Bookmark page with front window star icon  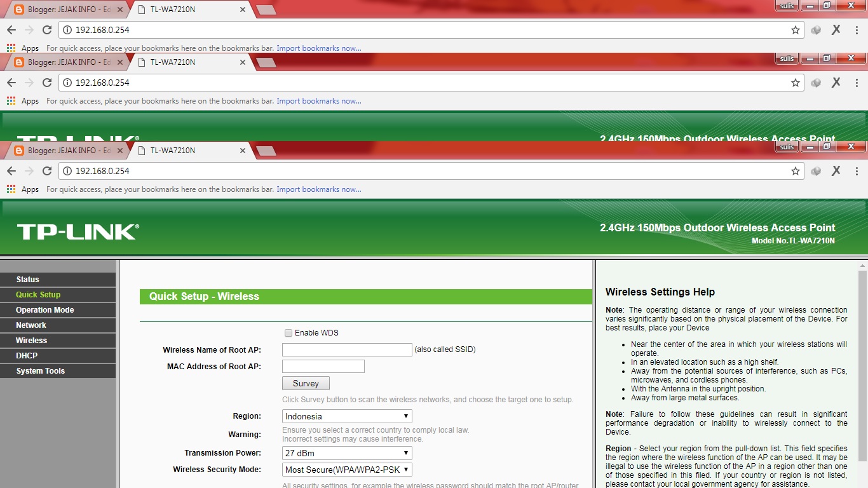point(795,171)
